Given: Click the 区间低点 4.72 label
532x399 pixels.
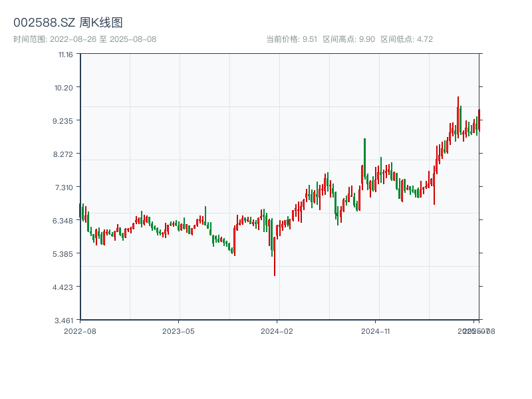Looking at the screenshot, I should (406, 39).
